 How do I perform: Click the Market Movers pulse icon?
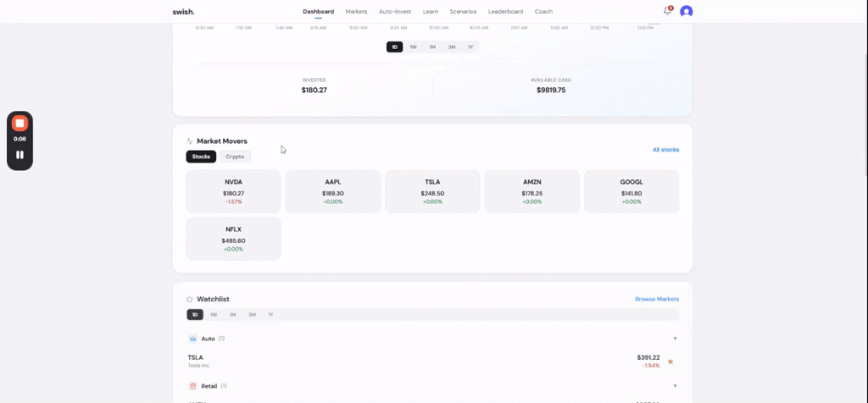[189, 141]
